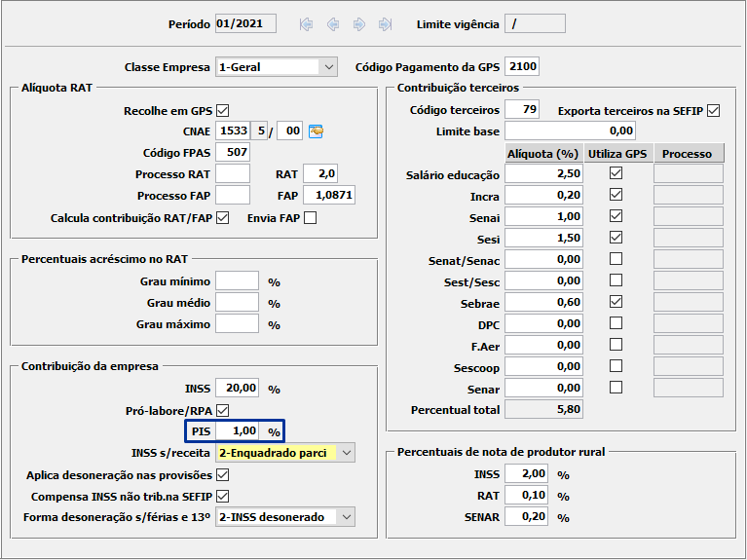Disable Aplica desoneração nas provisões
Image resolution: width=747 pixels, height=560 pixels.
coord(222,474)
